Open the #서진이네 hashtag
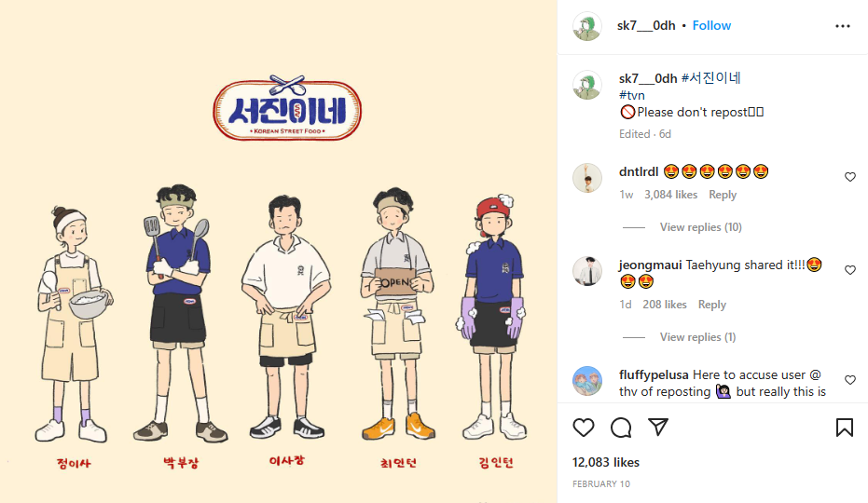Viewport: 868px width, 503px height. coord(710,78)
